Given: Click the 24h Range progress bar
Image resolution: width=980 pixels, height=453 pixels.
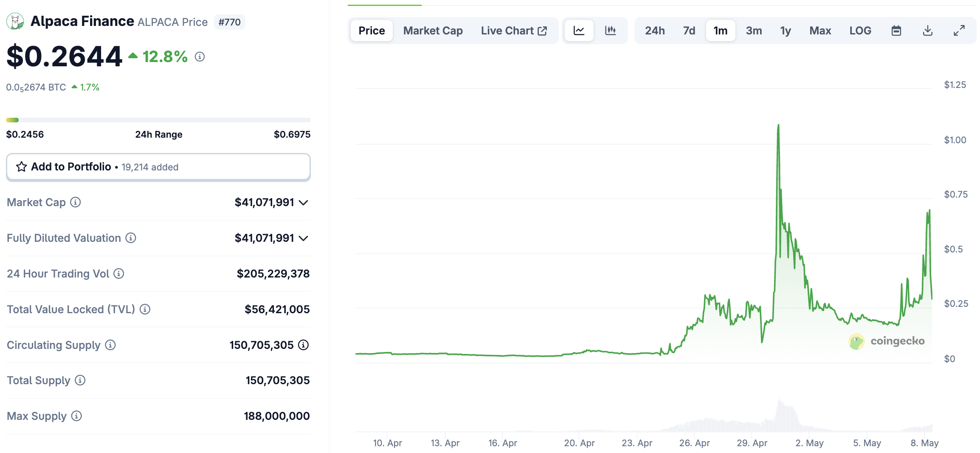Looking at the screenshot, I should coord(158,120).
